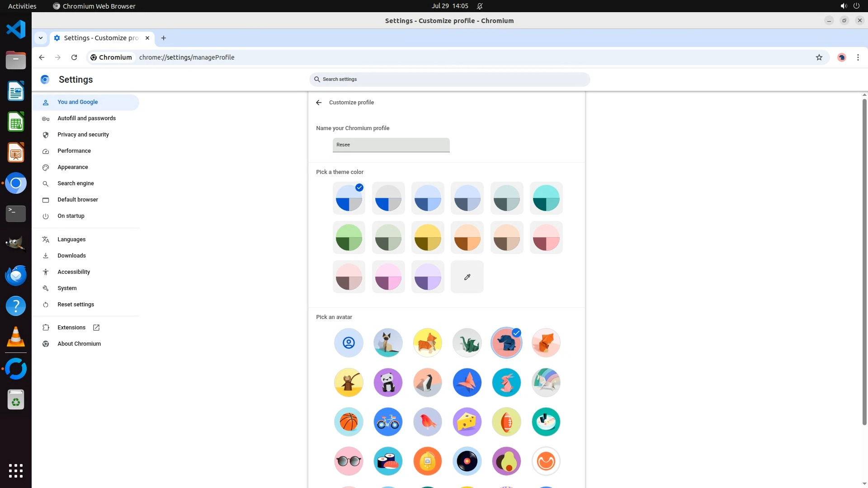
Task: Bookmark this page with the star icon
Action: 819,57
